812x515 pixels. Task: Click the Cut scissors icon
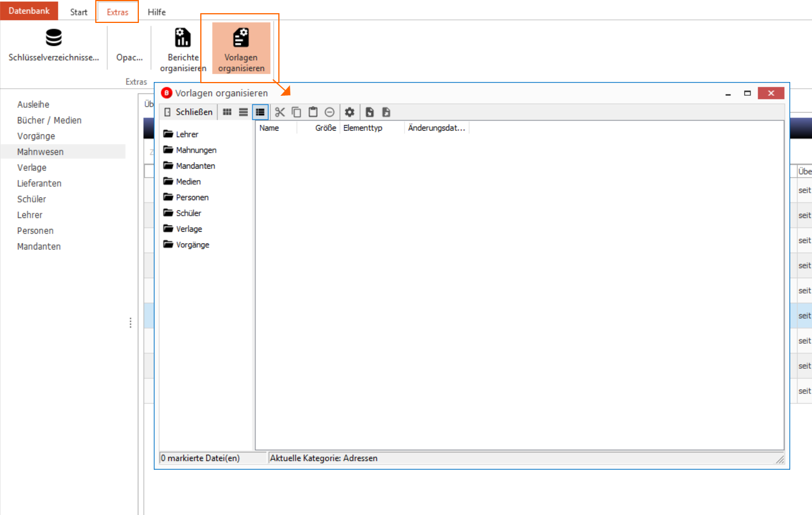coord(279,112)
